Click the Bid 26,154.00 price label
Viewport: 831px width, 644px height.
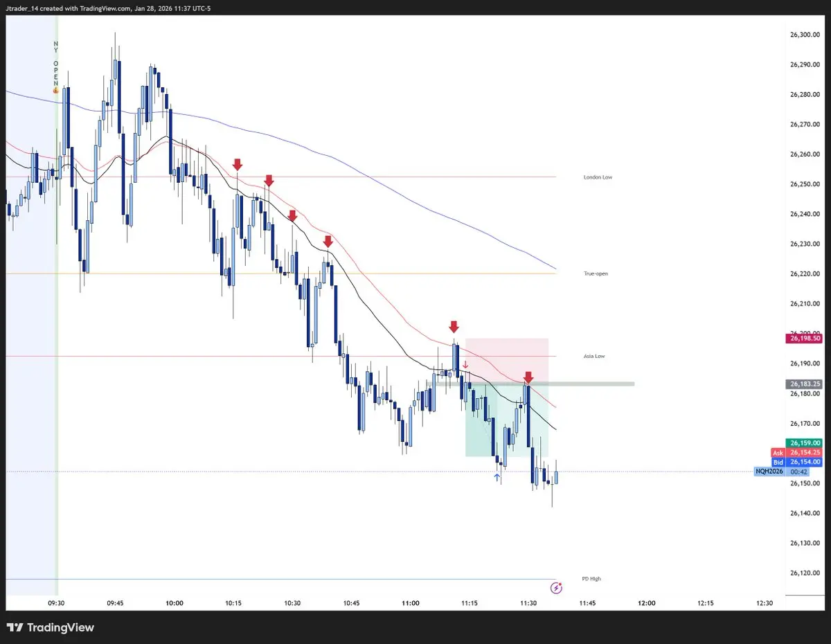(x=796, y=462)
